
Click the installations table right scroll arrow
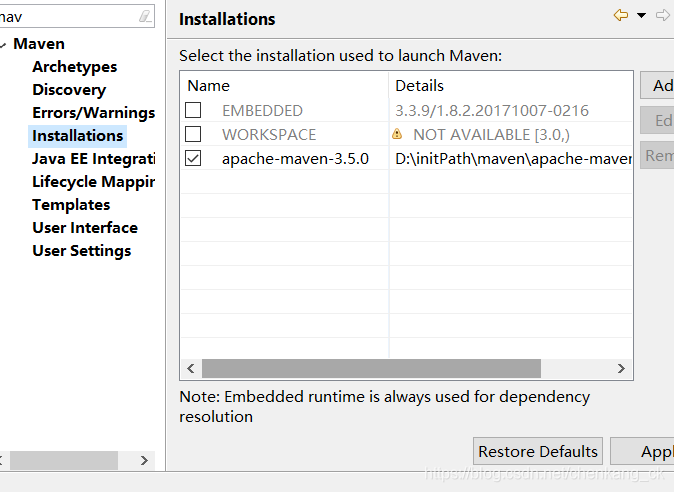(x=621, y=368)
